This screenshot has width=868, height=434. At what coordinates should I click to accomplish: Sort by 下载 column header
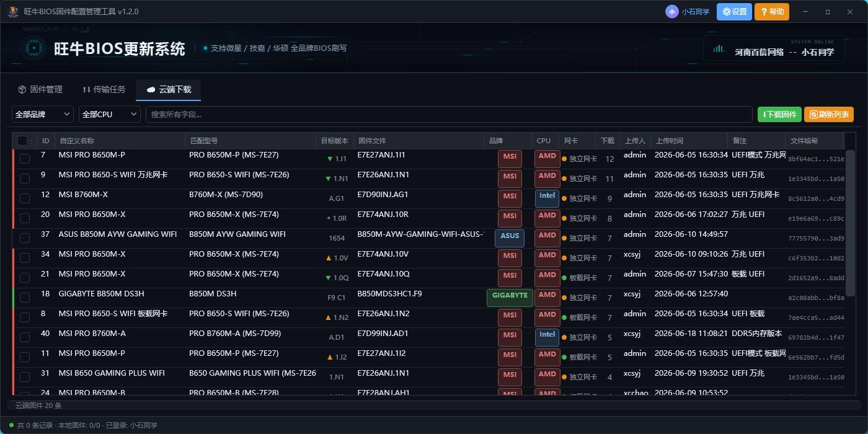click(608, 141)
